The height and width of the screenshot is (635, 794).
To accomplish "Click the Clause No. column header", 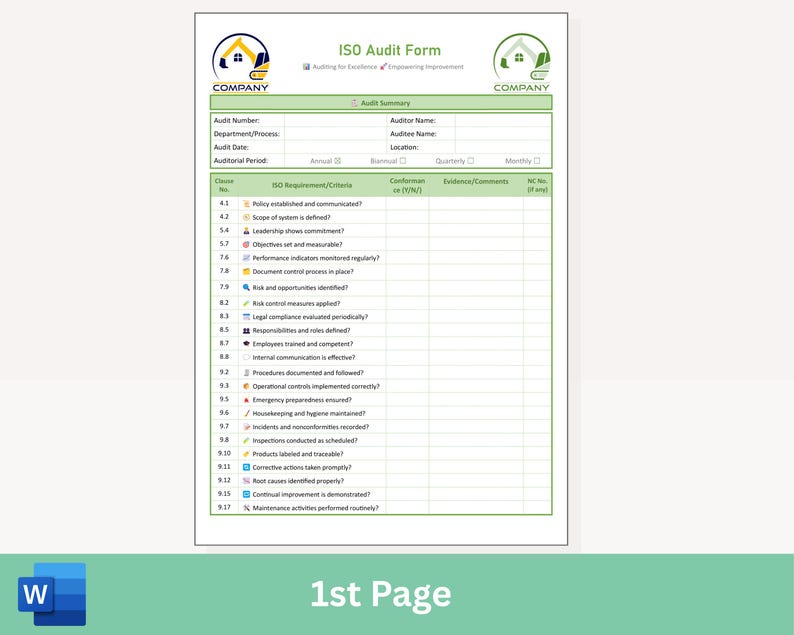I will [224, 185].
